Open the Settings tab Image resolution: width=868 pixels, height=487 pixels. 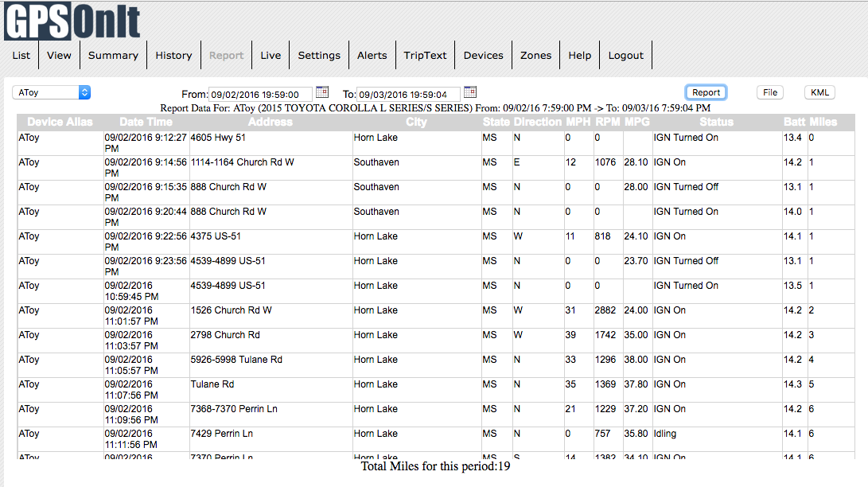point(319,56)
